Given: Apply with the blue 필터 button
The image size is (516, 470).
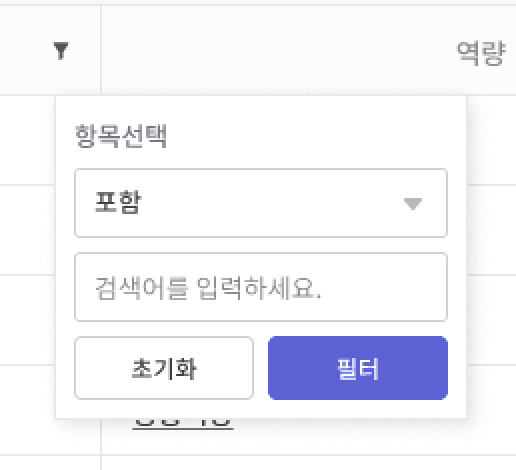Looking at the screenshot, I should coord(358,368).
